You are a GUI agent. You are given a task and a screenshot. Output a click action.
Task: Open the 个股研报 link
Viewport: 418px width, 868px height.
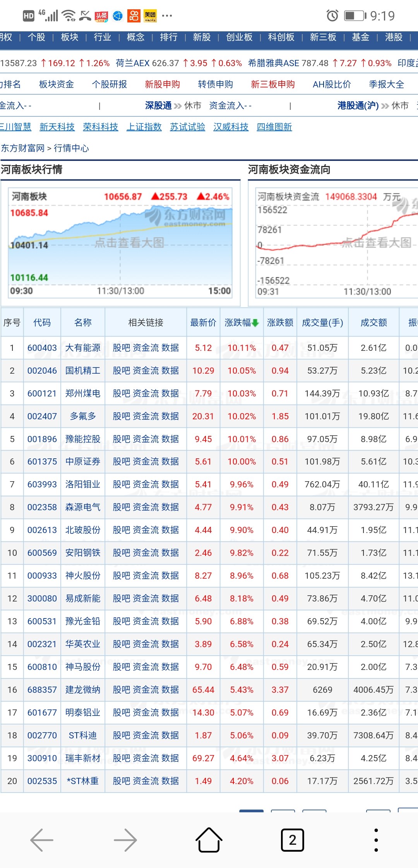pos(110,84)
